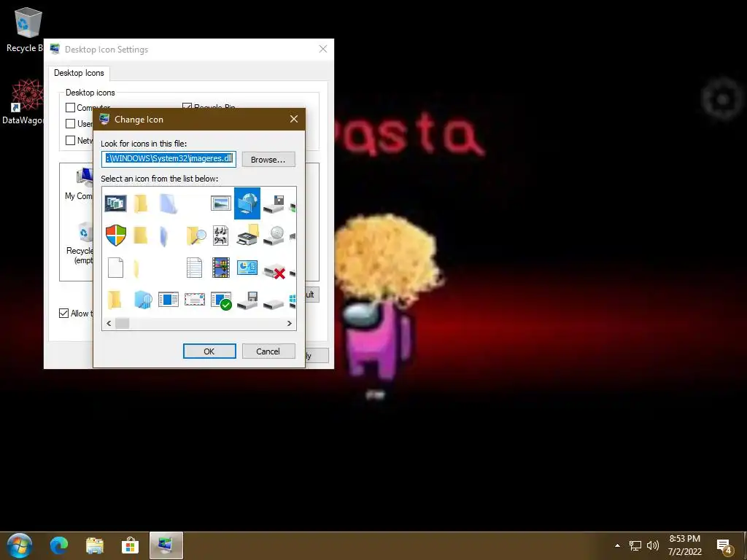Choose the film strip video icon
Image resolution: width=747 pixels, height=560 pixels.
(x=221, y=268)
